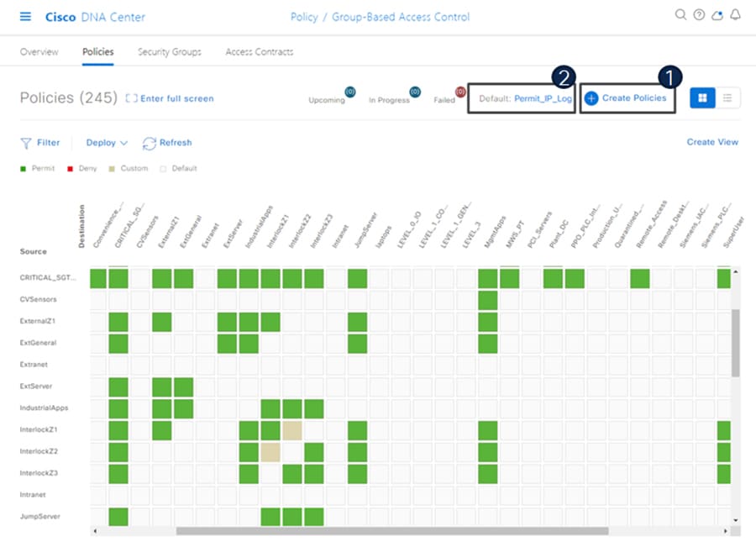
Task: Click the JumpServer destination column header
Action: tap(365, 230)
